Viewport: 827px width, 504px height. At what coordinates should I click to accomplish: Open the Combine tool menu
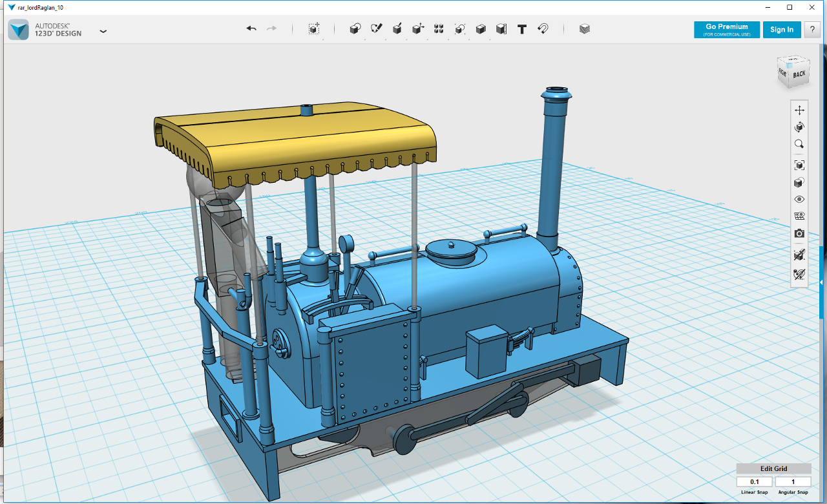(481, 29)
